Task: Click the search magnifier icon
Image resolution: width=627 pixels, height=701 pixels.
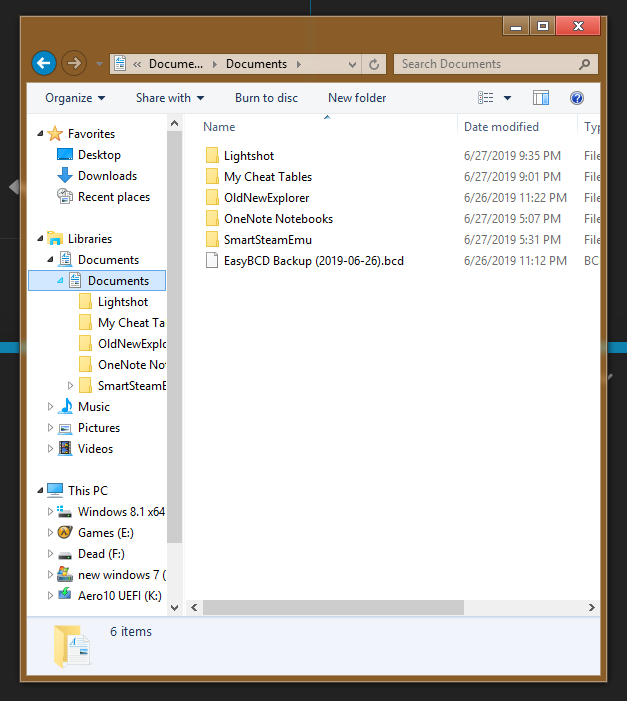Action: click(x=585, y=64)
